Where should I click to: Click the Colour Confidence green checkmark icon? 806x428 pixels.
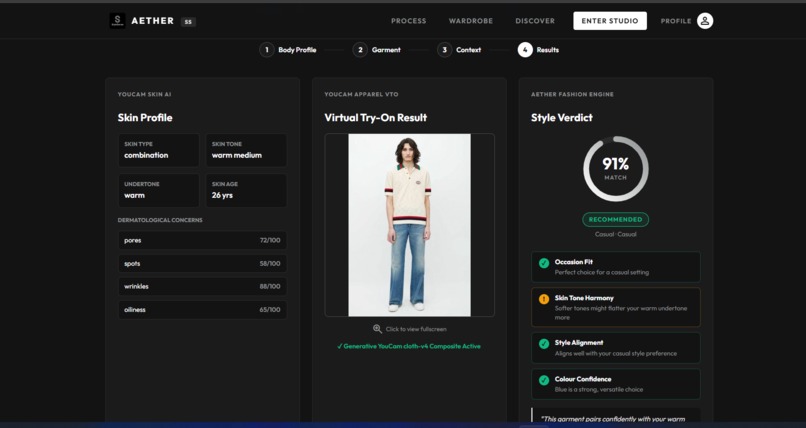544,380
